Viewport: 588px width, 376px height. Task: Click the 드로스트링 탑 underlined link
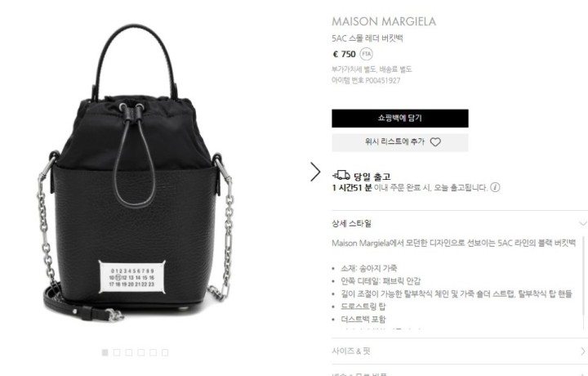363,307
